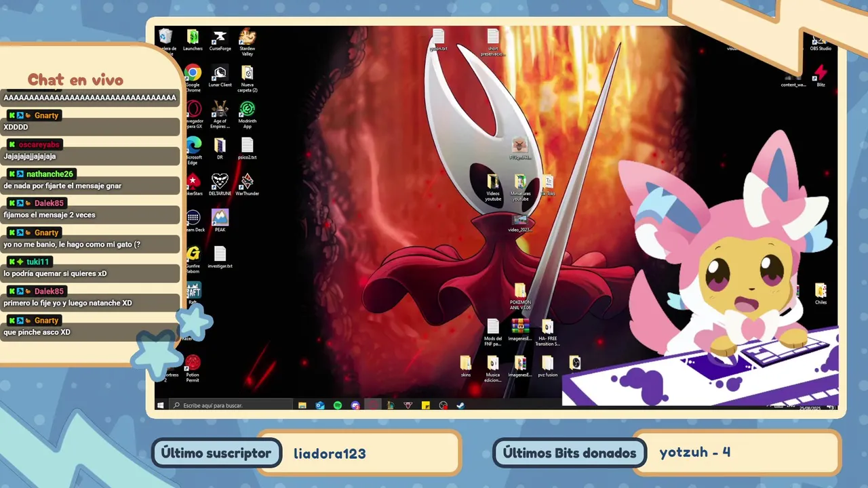Click oscareyabs username in chat
The height and width of the screenshot is (488, 868).
tap(39, 144)
